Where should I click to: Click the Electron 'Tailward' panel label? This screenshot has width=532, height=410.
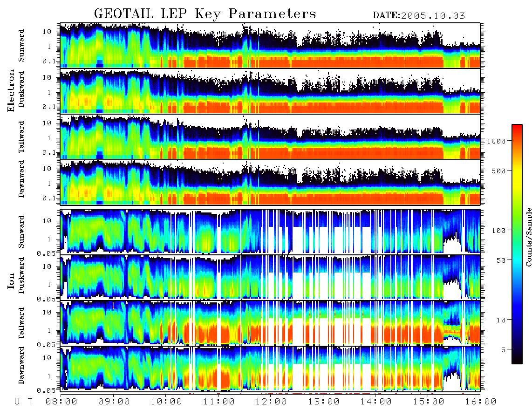point(21,137)
